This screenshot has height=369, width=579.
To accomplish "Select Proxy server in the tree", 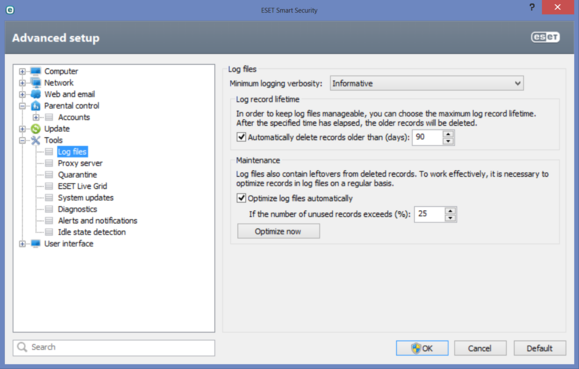I will tap(80, 163).
